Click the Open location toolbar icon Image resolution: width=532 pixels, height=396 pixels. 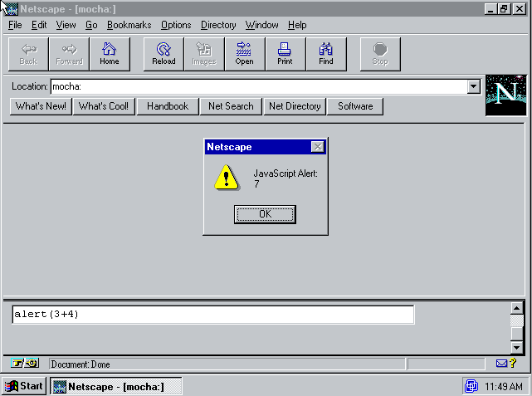(244, 54)
